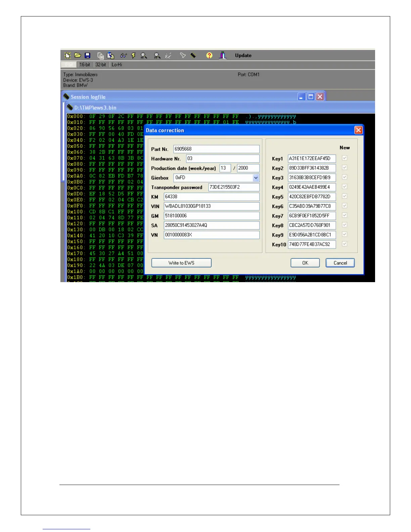411x532 pixels.
Task: Switch to 8-bit view mode
Action: (69, 64)
